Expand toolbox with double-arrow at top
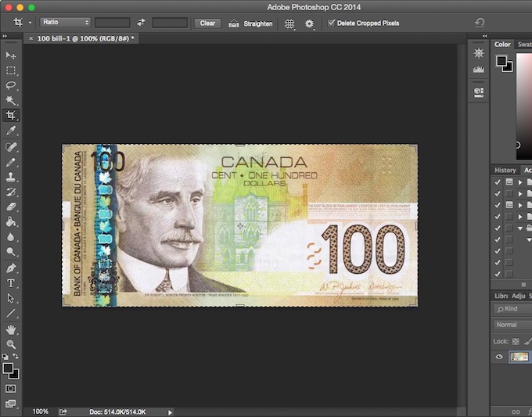 5,36
